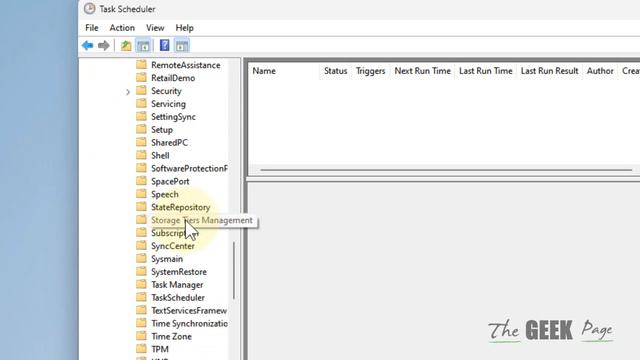The height and width of the screenshot is (360, 640).
Task: Open the Action menu
Action: pyautogui.click(x=122, y=28)
